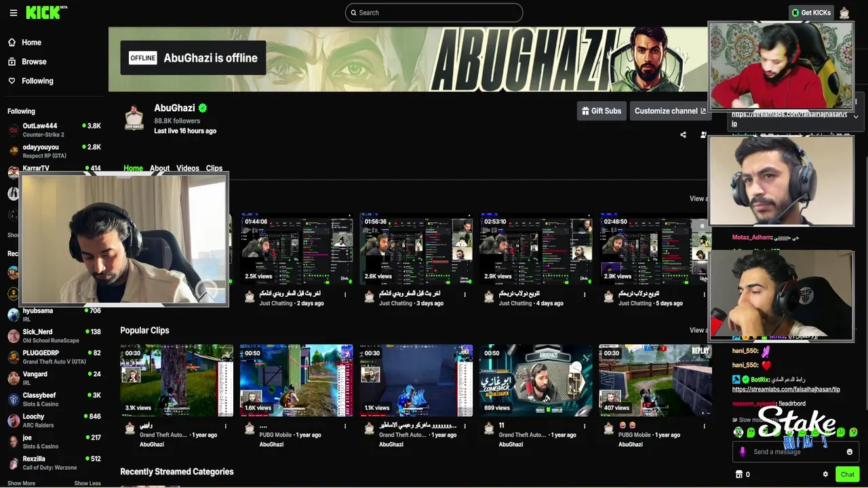
Task: Open odayyouyou channel in Following list
Action: pos(54,151)
